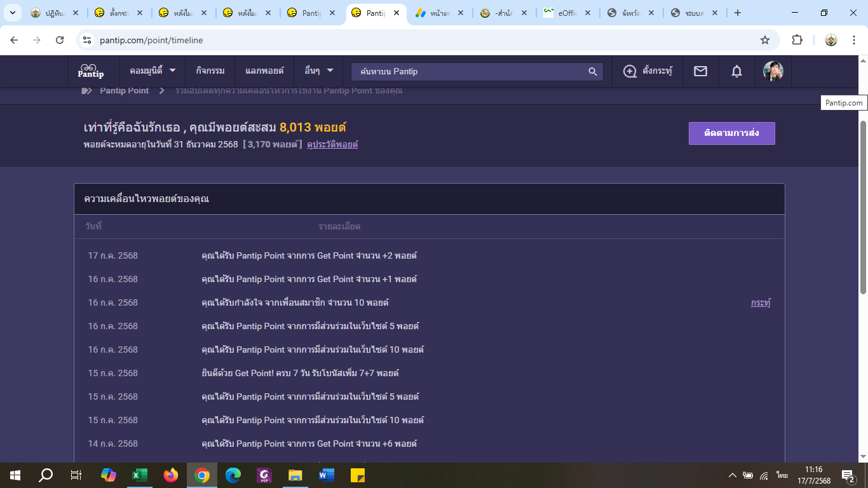Open the แลกพอยต์ menu
868x488 pixels.
point(264,71)
